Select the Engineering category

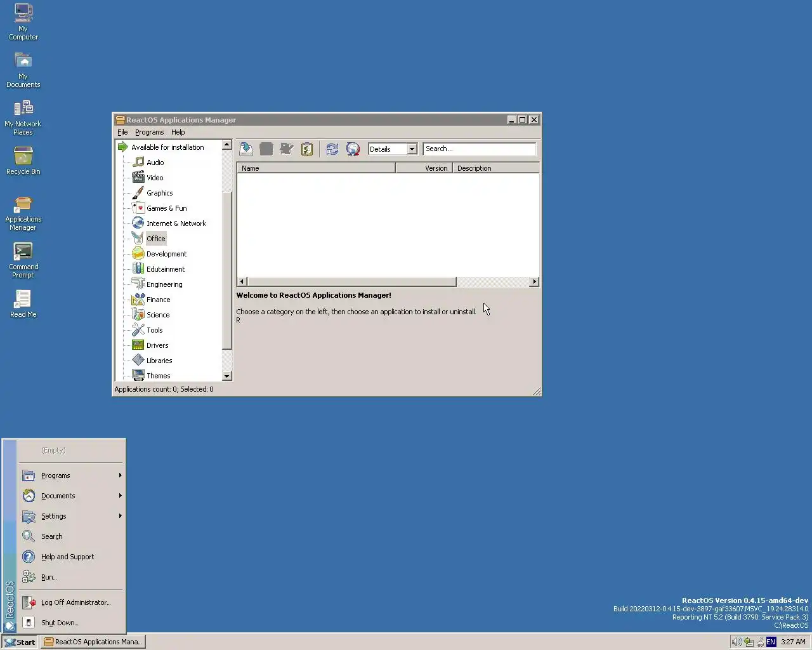[164, 284]
